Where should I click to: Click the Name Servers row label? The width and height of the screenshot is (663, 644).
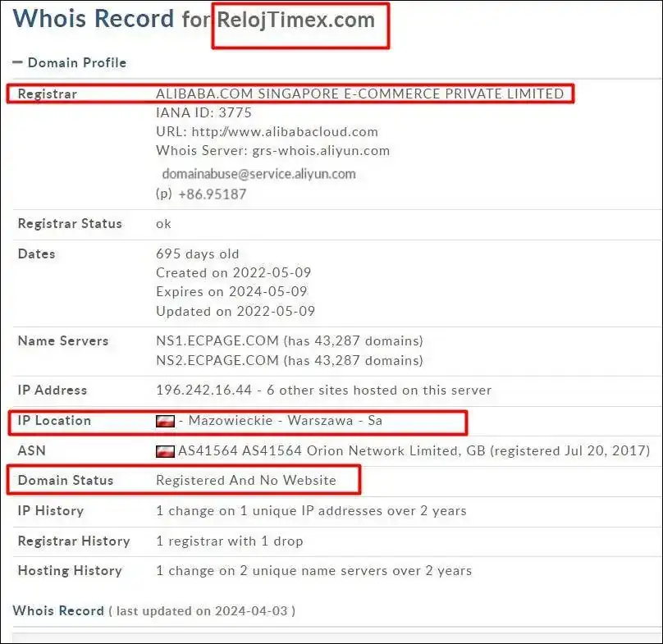click(63, 340)
